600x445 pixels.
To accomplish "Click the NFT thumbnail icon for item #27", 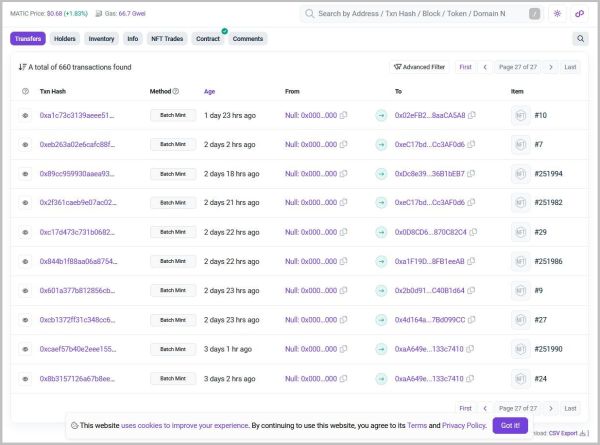I will coord(520,320).
